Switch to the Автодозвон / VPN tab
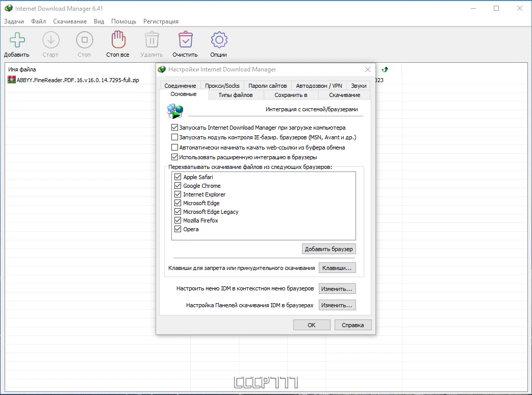532x395 pixels. tap(319, 86)
